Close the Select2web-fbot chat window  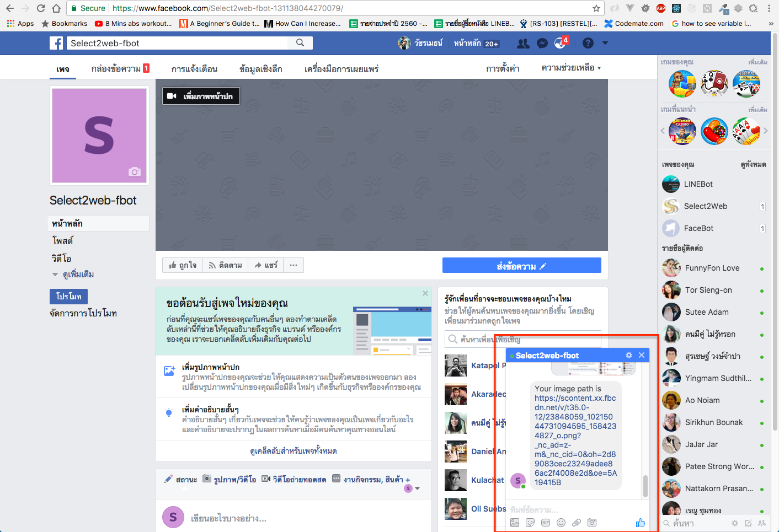pyautogui.click(x=642, y=355)
